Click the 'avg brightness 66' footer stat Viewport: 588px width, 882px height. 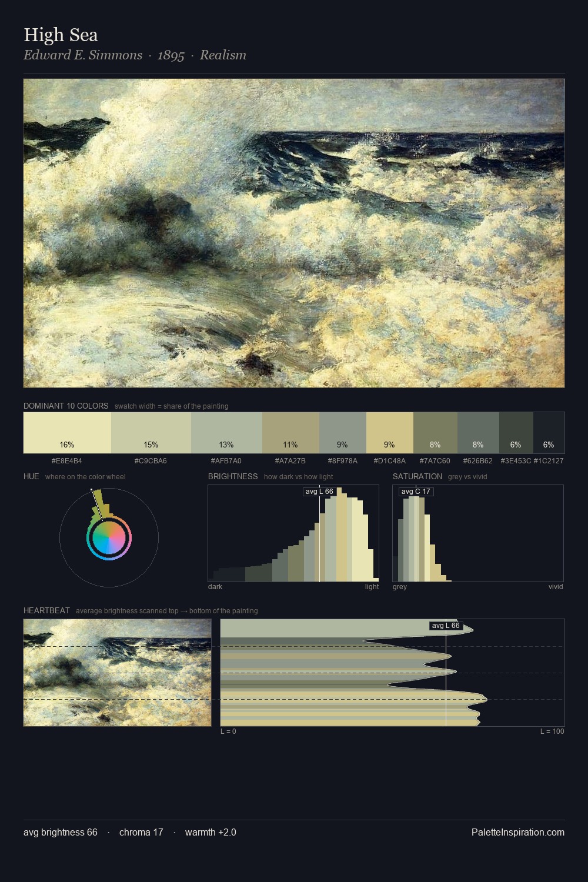61,832
